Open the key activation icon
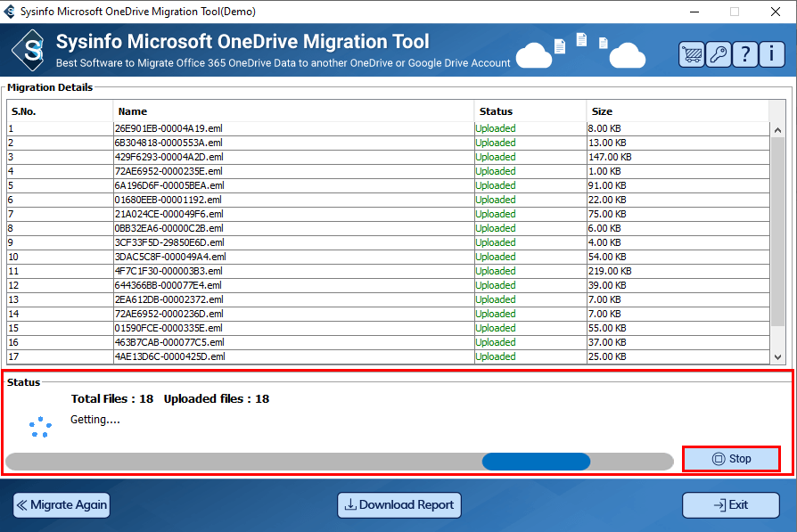 pyautogui.click(x=718, y=54)
